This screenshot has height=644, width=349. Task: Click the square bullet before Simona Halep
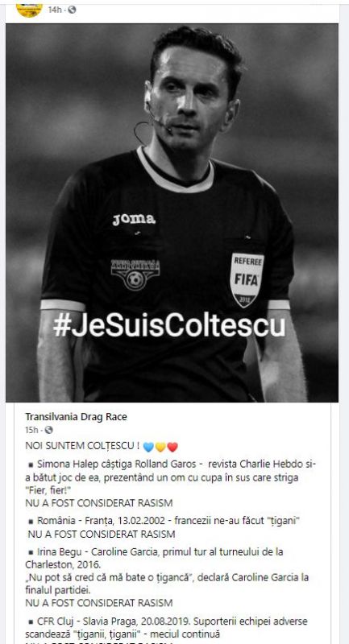pos(31,465)
